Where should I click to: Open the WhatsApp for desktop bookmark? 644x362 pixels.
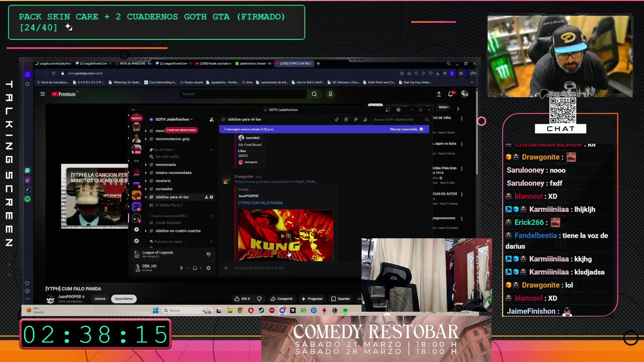(125, 82)
